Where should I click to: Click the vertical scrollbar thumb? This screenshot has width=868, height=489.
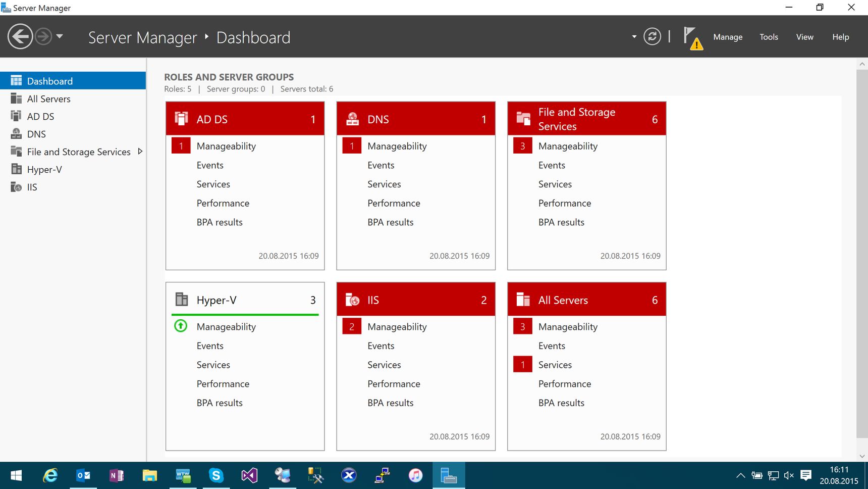(x=862, y=254)
